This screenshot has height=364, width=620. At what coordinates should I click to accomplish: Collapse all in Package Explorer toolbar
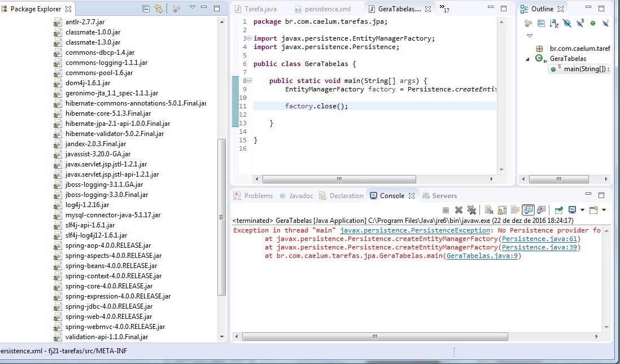pyautogui.click(x=146, y=8)
